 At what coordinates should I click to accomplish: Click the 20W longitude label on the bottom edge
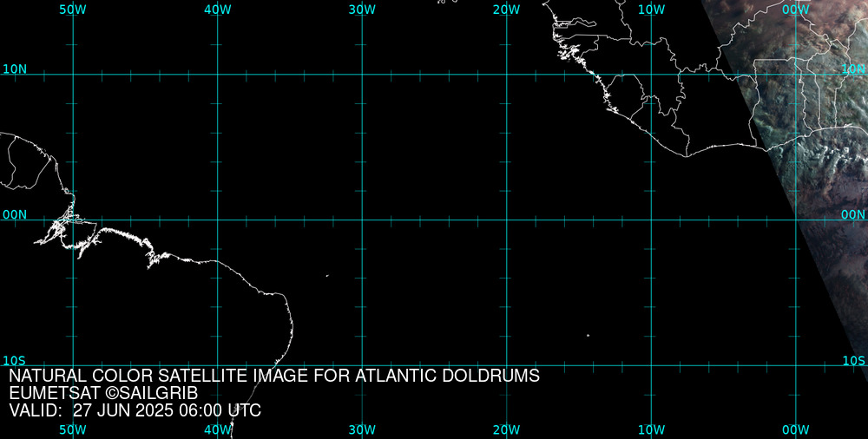(x=507, y=430)
